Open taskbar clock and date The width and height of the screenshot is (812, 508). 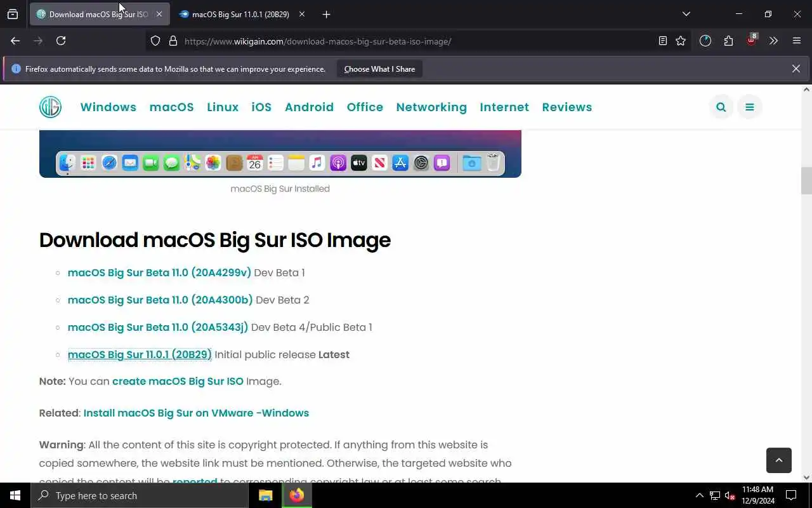(x=758, y=495)
